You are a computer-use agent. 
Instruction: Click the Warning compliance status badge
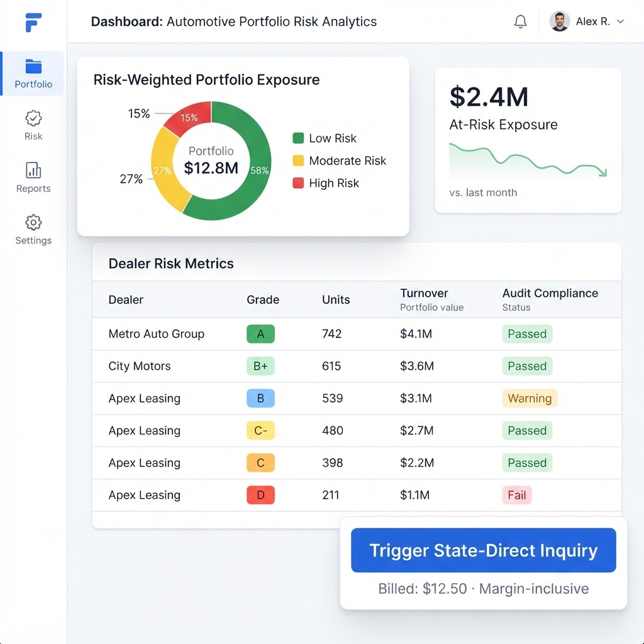pos(530,398)
